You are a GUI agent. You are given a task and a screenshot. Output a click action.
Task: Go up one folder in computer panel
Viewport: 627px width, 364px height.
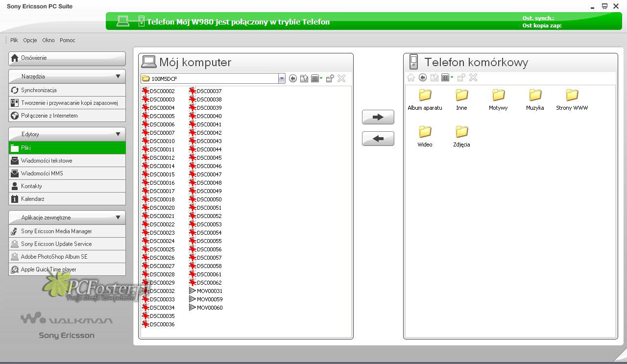click(304, 78)
